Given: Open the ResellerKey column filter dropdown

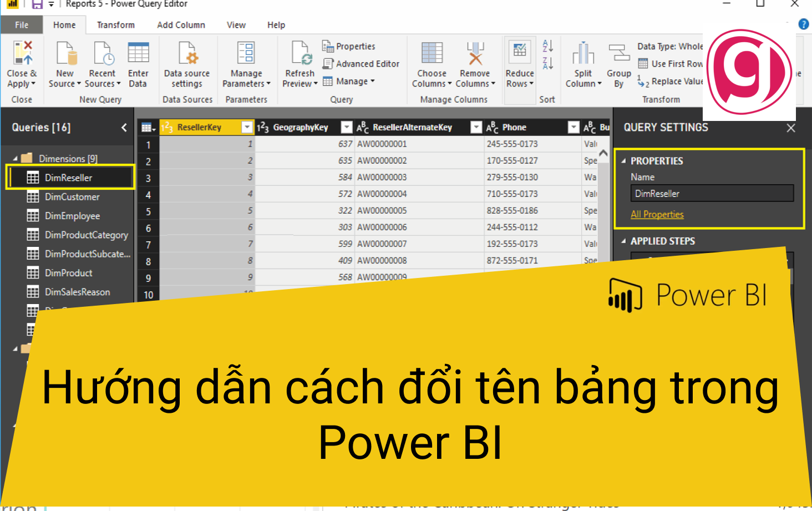Looking at the screenshot, I should [247, 127].
